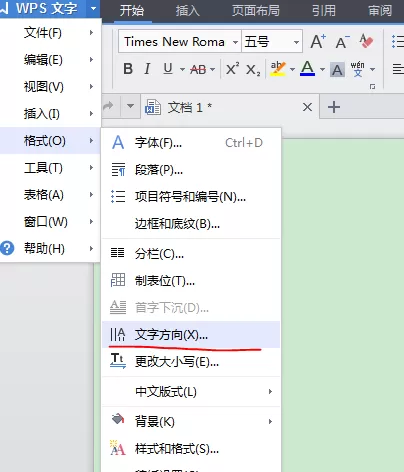Image resolution: width=404 pixels, height=472 pixels.
Task: Open 格式(O) menu
Action: pyautogui.click(x=50, y=141)
